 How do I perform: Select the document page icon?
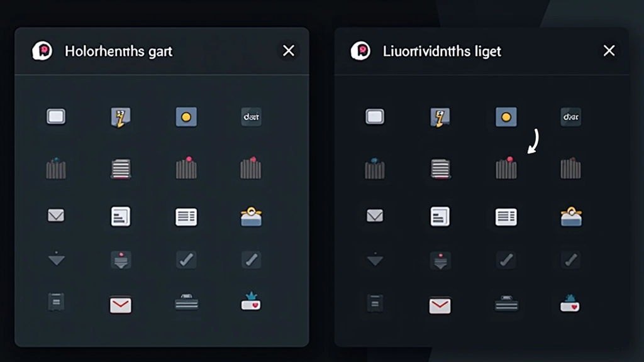(x=121, y=216)
